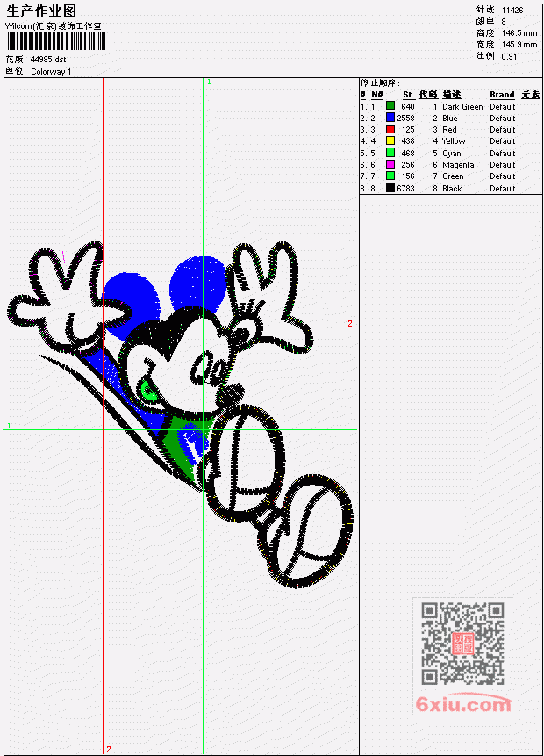Click the stitch total '11426'

tap(512, 11)
